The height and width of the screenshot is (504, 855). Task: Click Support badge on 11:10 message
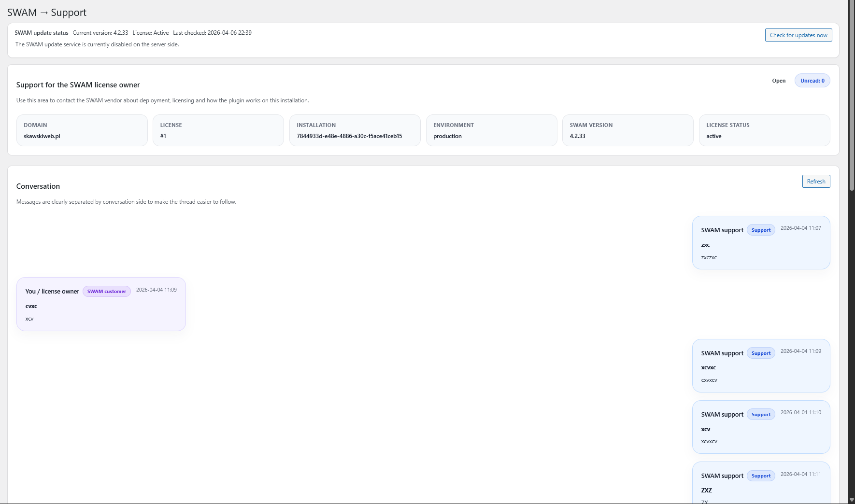(x=761, y=415)
